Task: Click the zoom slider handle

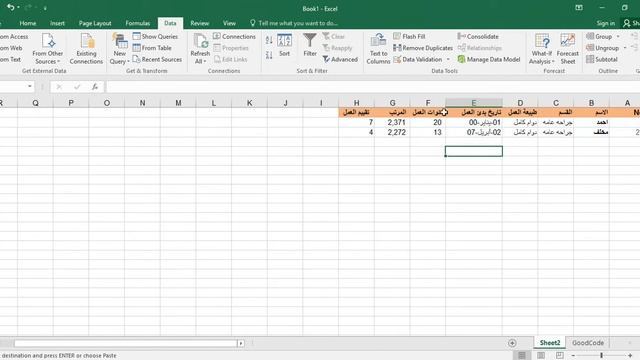Action: coord(601,356)
